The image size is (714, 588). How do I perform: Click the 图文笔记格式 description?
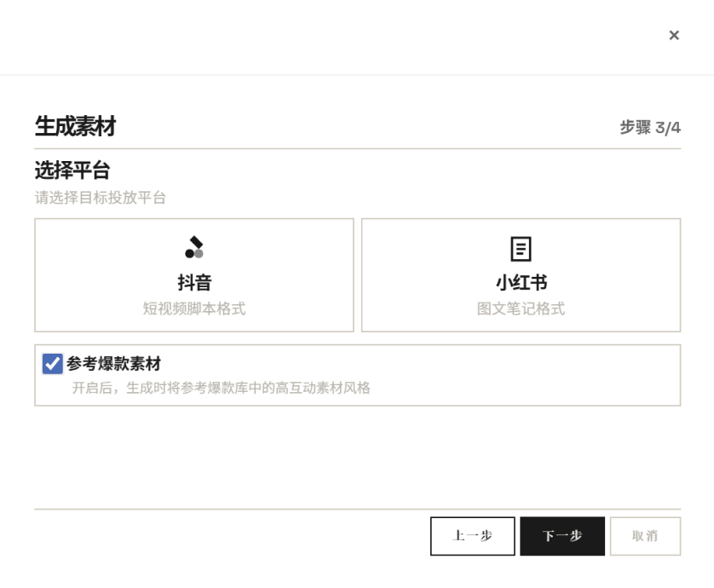[521, 308]
